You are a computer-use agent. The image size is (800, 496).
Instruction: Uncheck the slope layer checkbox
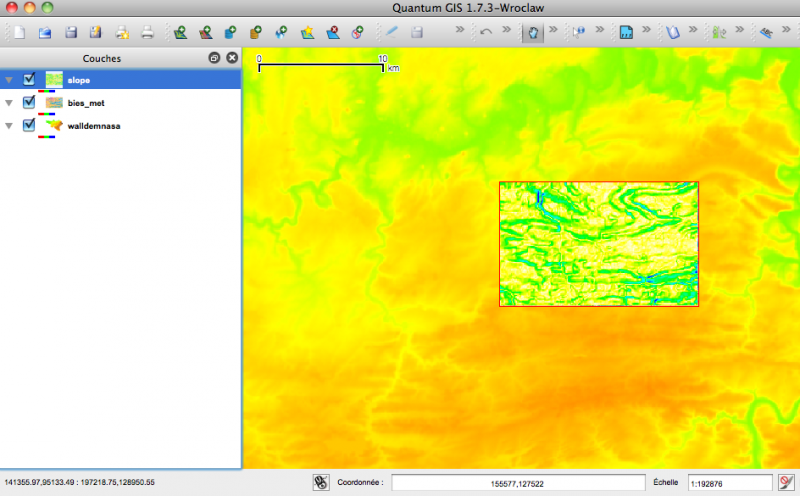pos(29,78)
